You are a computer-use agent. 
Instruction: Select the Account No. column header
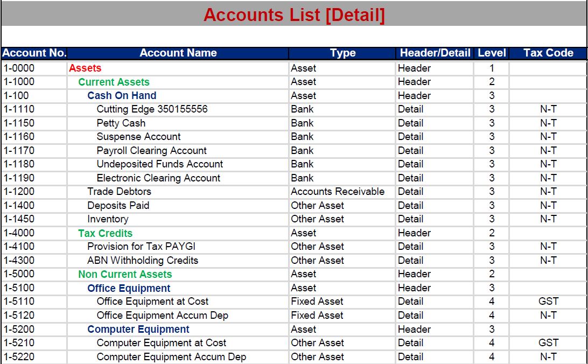34,53
